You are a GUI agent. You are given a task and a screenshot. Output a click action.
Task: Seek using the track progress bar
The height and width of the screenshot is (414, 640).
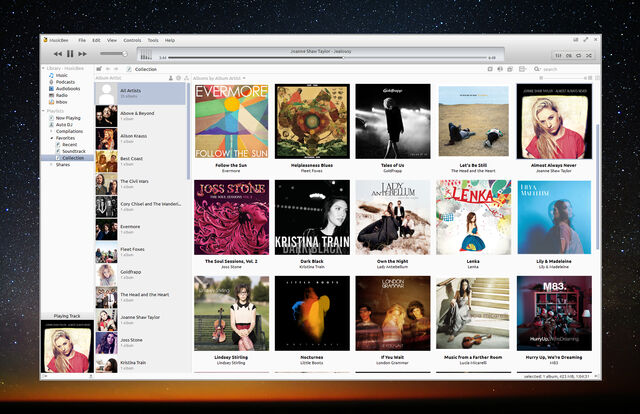click(327, 58)
